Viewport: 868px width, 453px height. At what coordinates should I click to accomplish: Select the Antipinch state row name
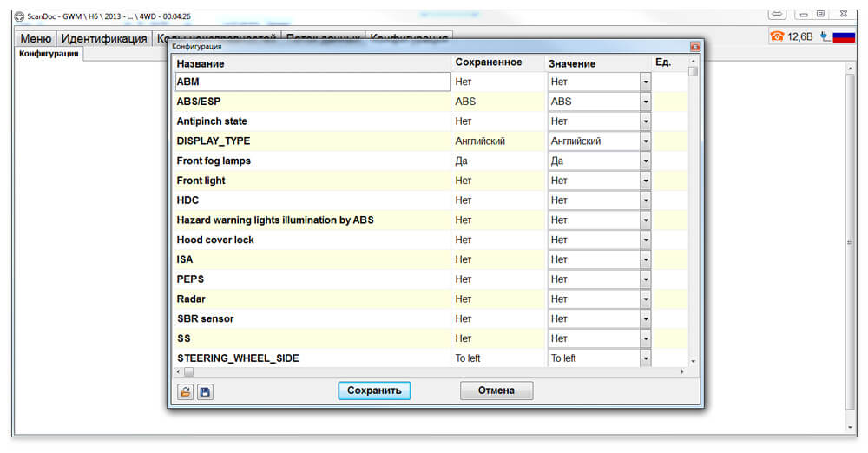pyautogui.click(x=212, y=121)
